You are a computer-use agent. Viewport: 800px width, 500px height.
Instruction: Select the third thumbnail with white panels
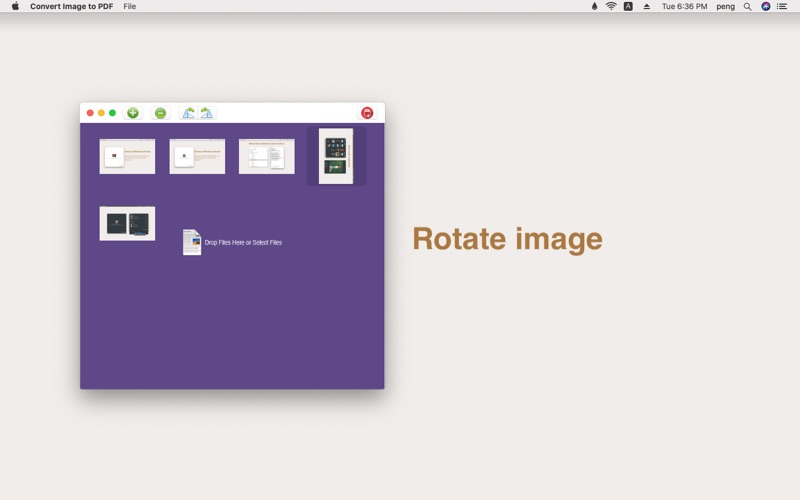point(266,156)
